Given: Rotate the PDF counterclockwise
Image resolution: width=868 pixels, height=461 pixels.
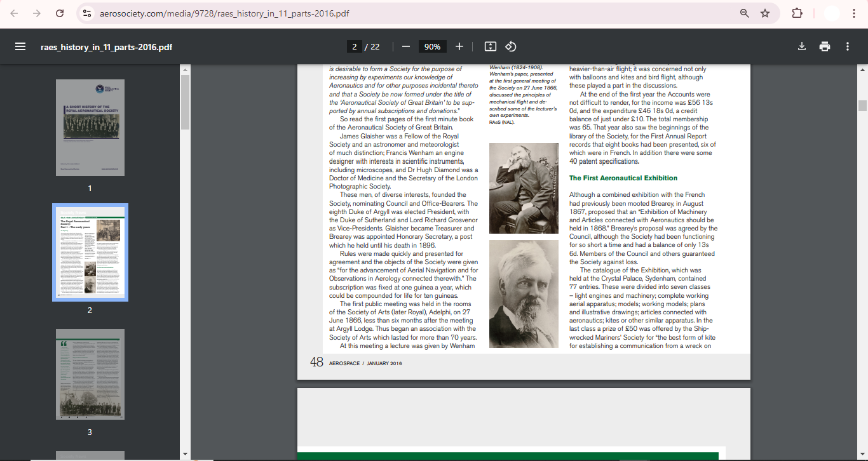Looking at the screenshot, I should coord(511,46).
